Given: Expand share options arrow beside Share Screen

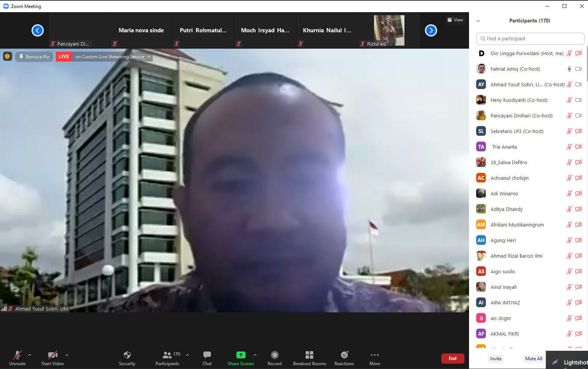Looking at the screenshot, I should tap(255, 355).
